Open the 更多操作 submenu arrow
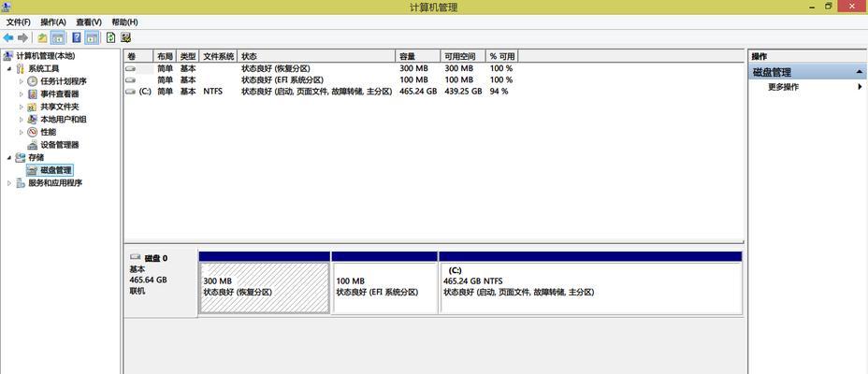 (x=861, y=87)
